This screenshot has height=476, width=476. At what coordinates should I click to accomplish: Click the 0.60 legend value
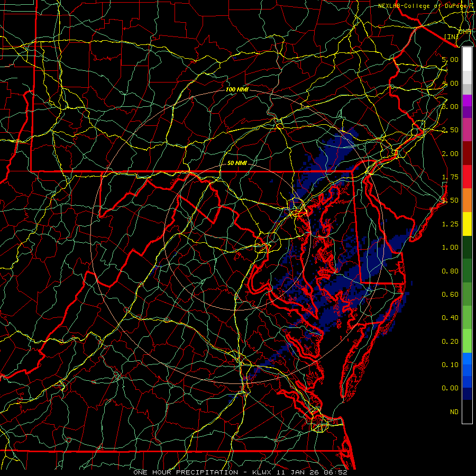coord(450,295)
